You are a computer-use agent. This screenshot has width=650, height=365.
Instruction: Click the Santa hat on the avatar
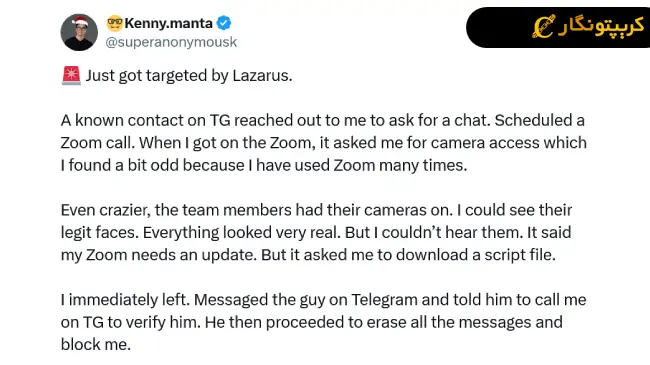click(80, 20)
